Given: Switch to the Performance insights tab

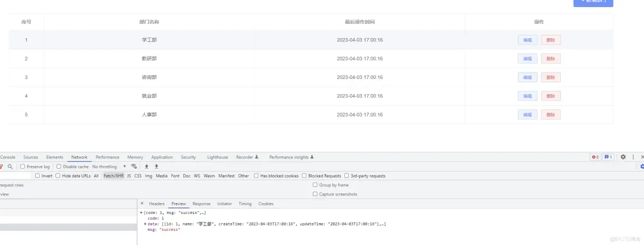Looking at the screenshot, I should (292, 157).
